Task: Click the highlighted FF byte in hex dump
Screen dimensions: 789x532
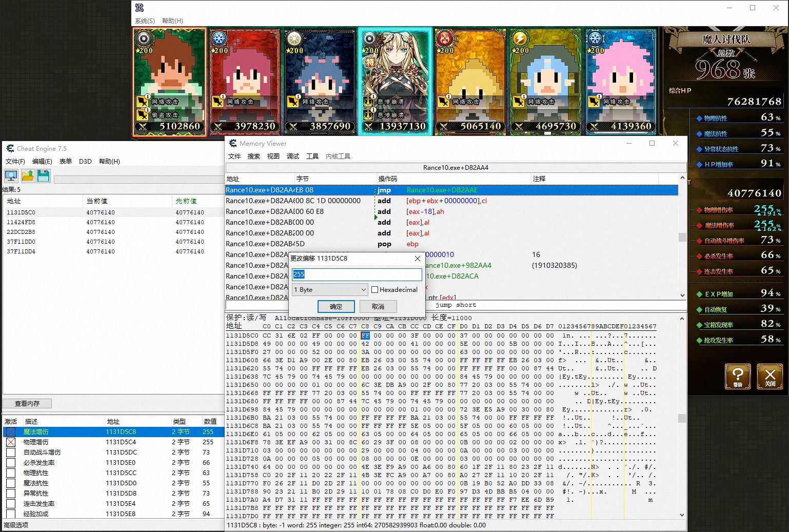Action: 365,336
